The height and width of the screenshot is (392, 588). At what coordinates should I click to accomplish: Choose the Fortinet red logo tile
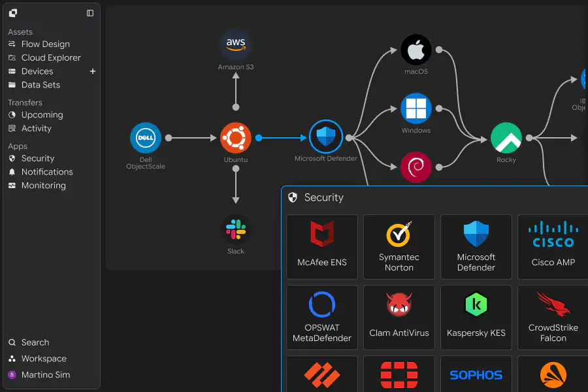399,374
